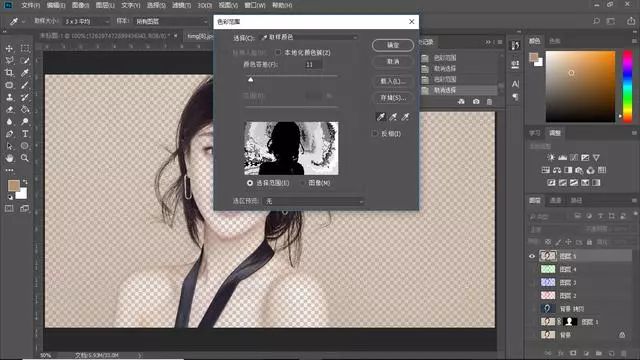Select the Brush tool
Viewport: 640px width, 360px height.
[25, 85]
